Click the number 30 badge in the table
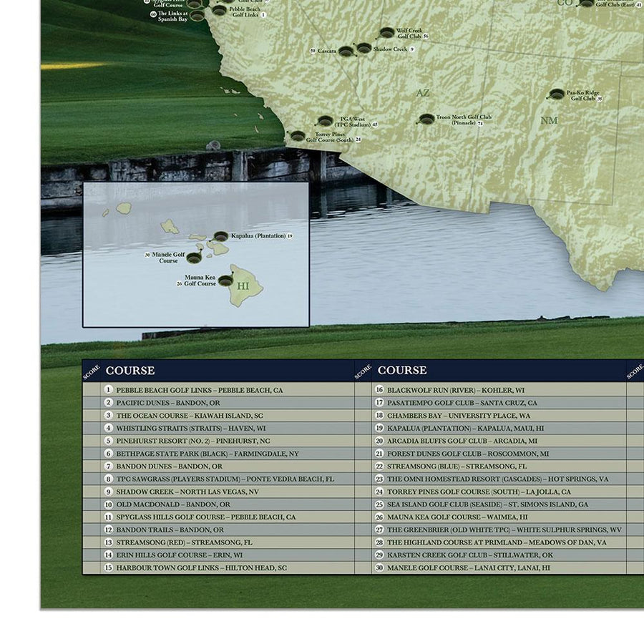The image size is (644, 644). point(379,567)
